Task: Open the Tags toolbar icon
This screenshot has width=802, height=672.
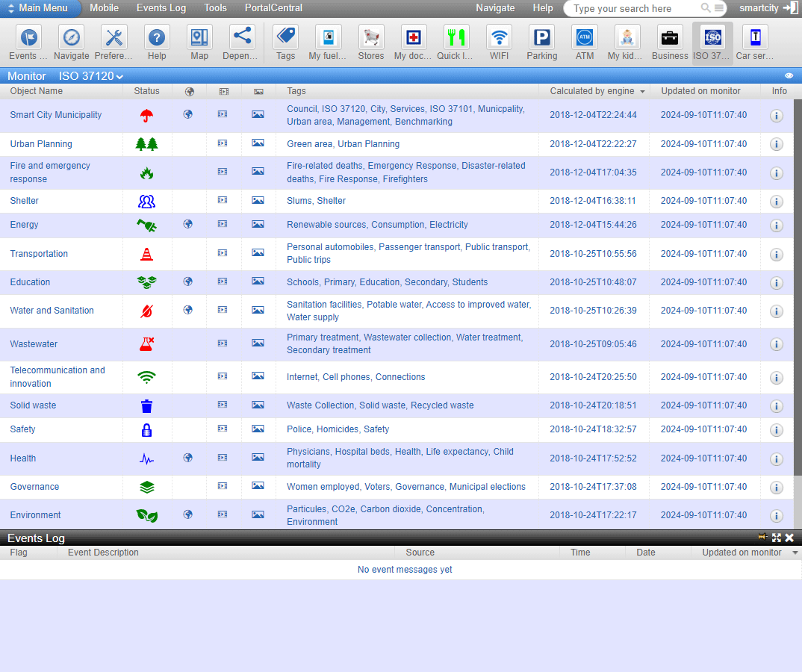Action: (x=285, y=37)
